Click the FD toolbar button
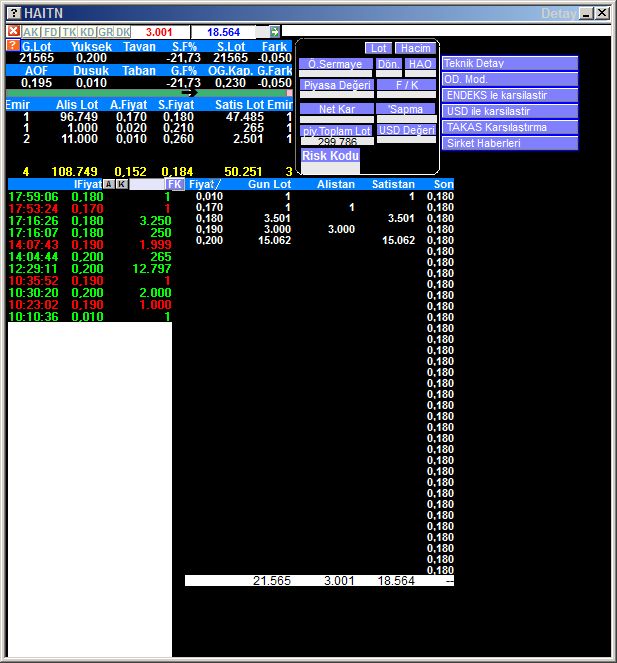Screen dimensions: 617x663 click(51, 32)
